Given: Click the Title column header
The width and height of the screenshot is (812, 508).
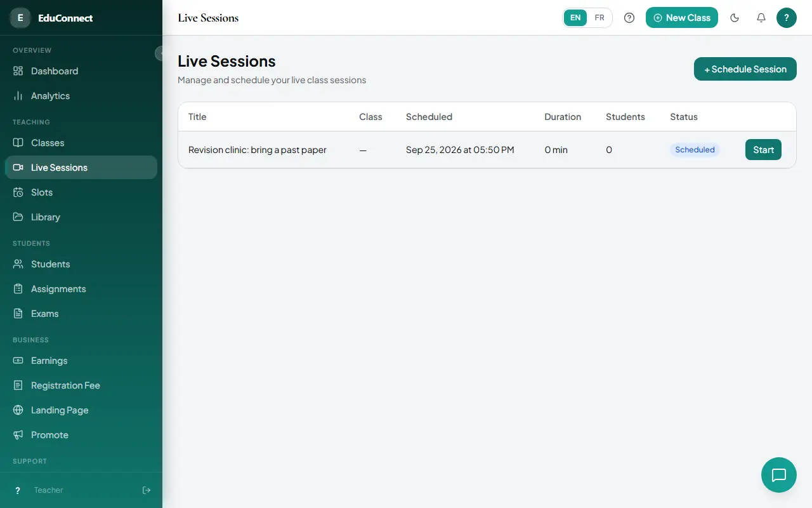Looking at the screenshot, I should click(x=197, y=117).
